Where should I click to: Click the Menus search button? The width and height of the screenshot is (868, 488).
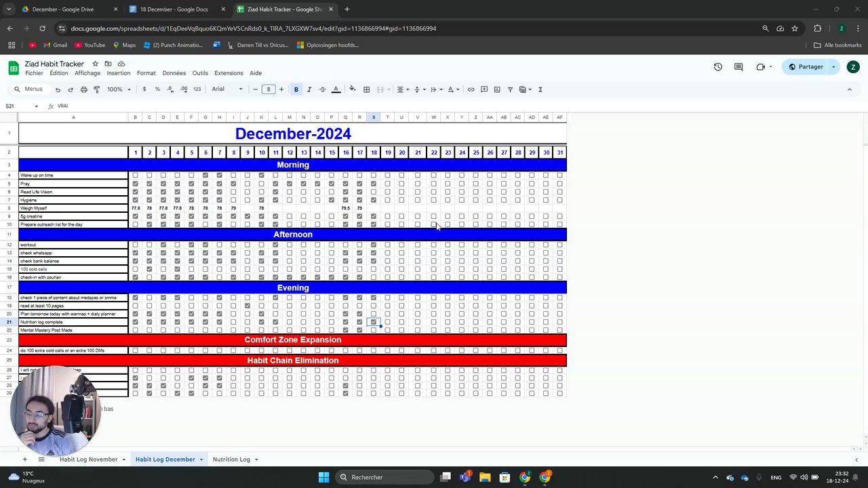pyautogui.click(x=28, y=89)
